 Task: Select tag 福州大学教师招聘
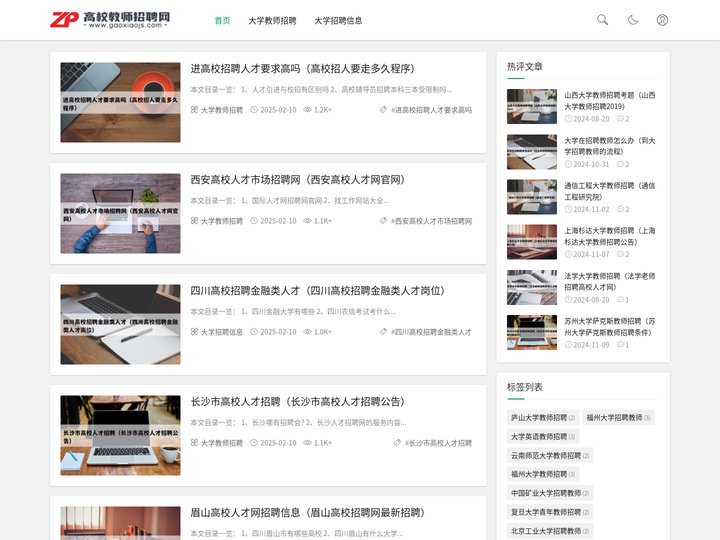click(543, 474)
